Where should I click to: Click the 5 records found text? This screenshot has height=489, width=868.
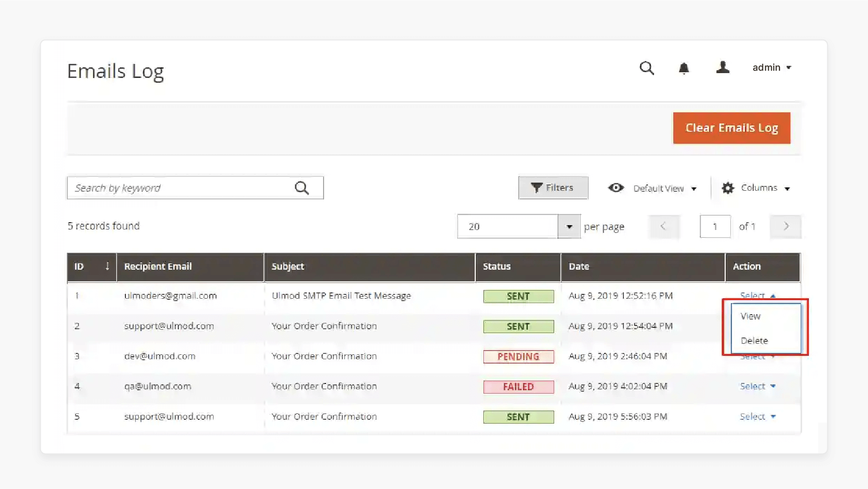[104, 226]
